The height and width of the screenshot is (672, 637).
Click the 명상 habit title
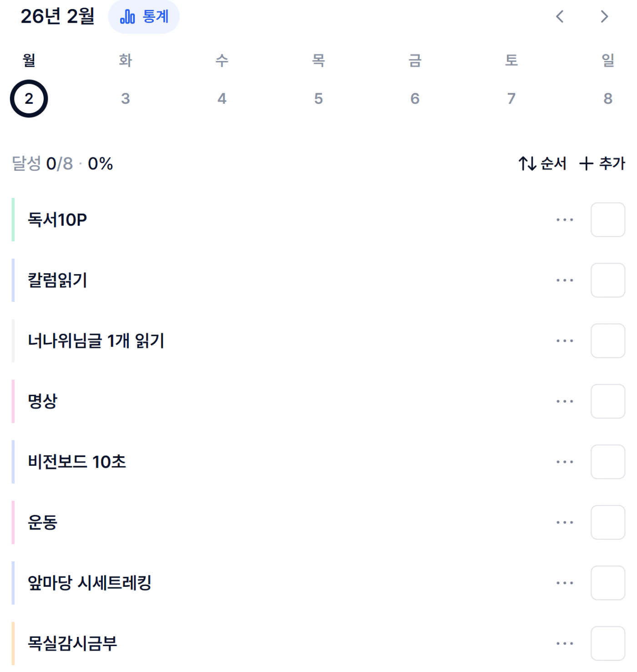(x=43, y=402)
